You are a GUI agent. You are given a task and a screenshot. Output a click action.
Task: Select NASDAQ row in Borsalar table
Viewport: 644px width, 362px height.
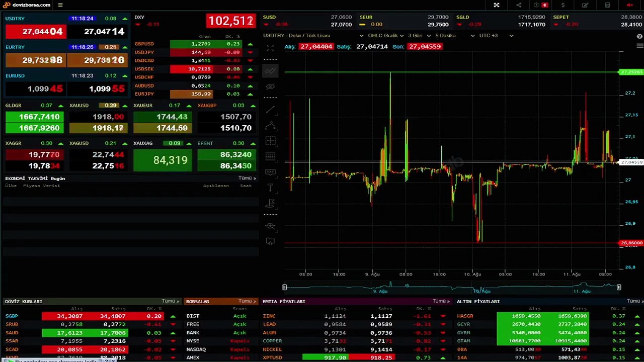221,349
